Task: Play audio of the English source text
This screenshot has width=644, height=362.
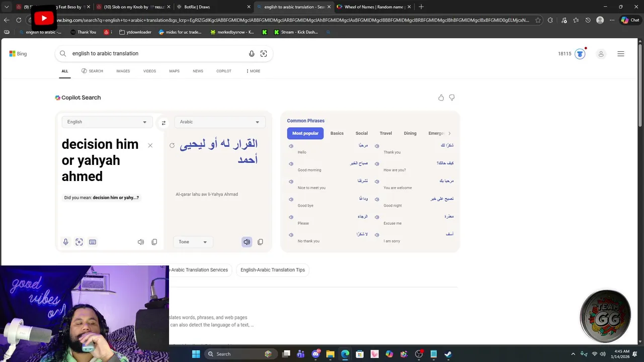Action: (x=141, y=242)
